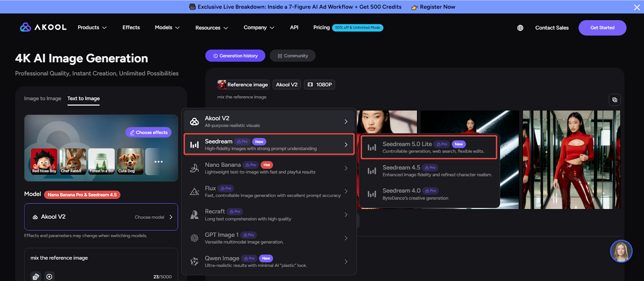Open Effects in the top menu
The width and height of the screenshot is (644, 281).
tap(131, 27)
